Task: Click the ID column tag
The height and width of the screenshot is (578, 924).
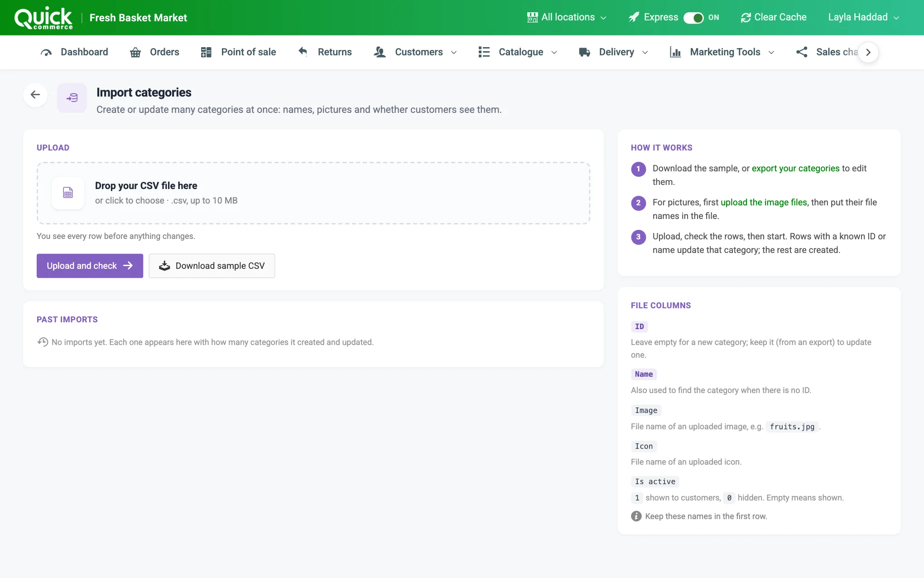Action: [x=640, y=326]
